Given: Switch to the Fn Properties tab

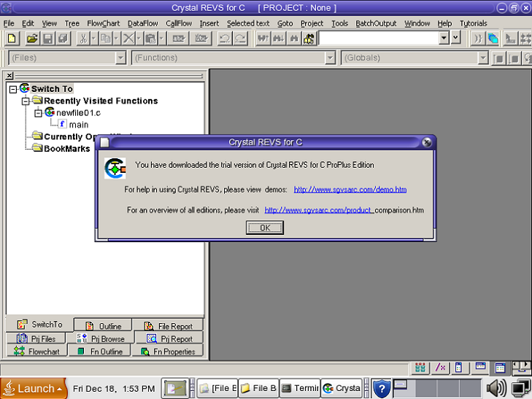Looking at the screenshot, I should tap(169, 352).
